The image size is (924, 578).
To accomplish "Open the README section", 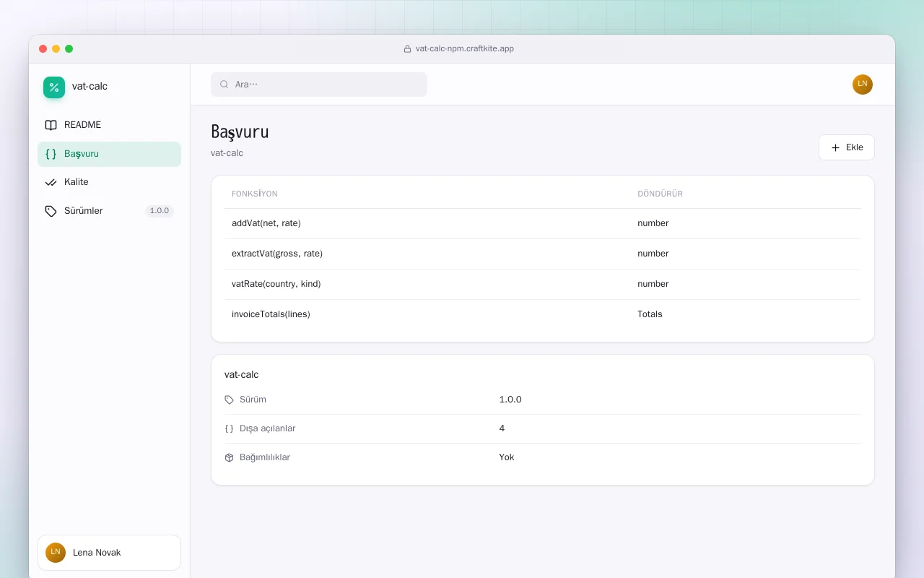I will click(109, 125).
